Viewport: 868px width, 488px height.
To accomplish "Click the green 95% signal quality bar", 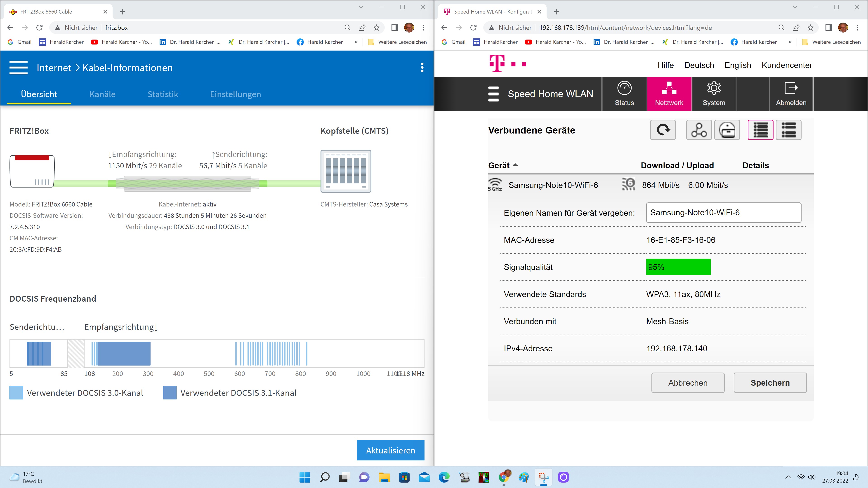I will [x=678, y=267].
